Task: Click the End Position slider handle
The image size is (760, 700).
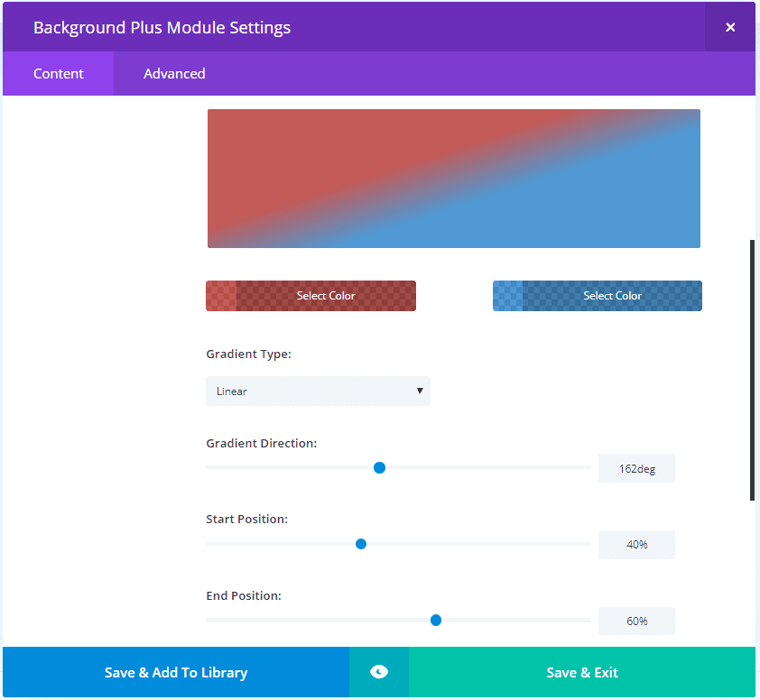Action: pos(436,620)
